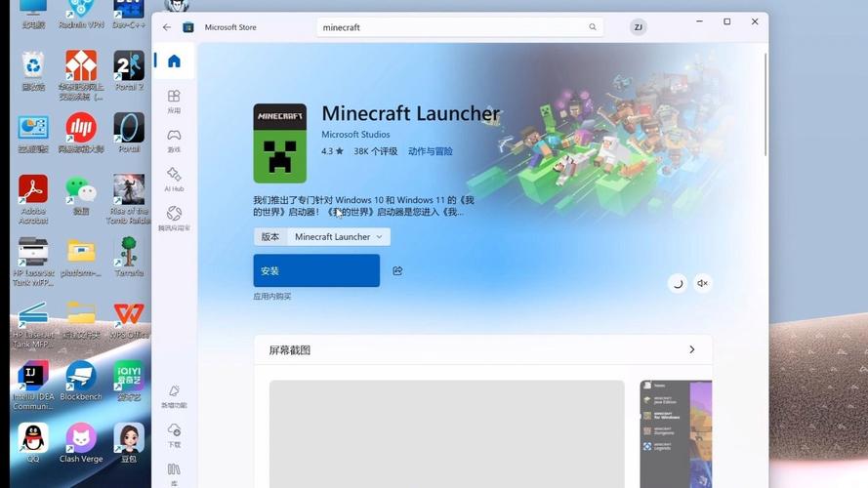Open the 应用 (Apps) section in sidebar
The image size is (868, 488).
(x=174, y=101)
